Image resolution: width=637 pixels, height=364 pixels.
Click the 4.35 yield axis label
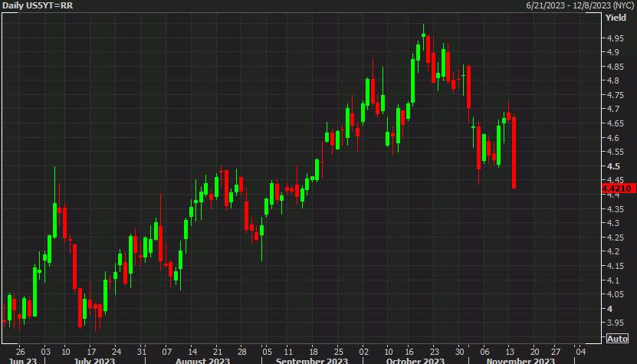pos(616,209)
